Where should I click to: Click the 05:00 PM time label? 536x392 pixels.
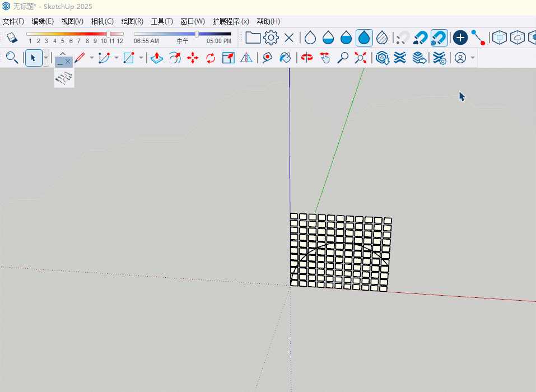[219, 41]
